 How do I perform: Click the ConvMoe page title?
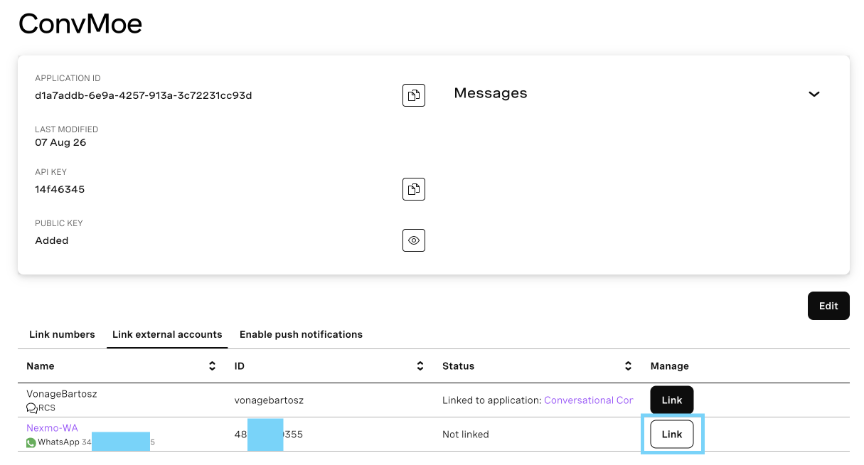(80, 24)
